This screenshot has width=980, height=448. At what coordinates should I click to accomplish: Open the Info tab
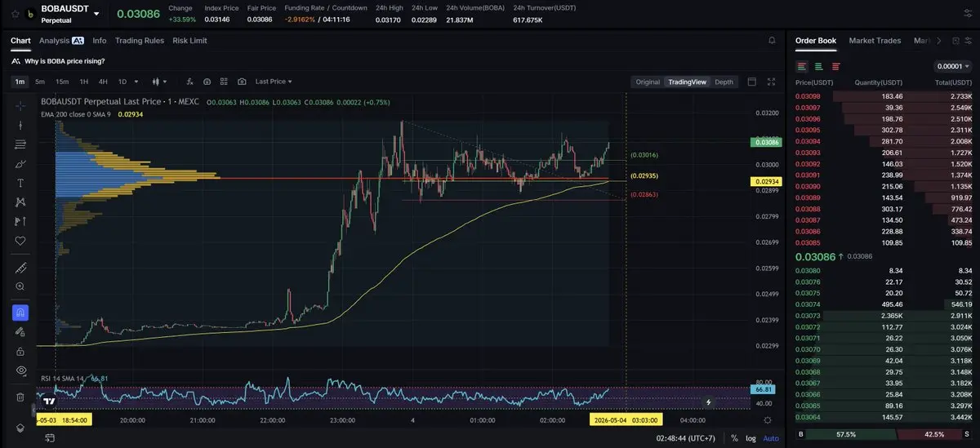click(100, 40)
